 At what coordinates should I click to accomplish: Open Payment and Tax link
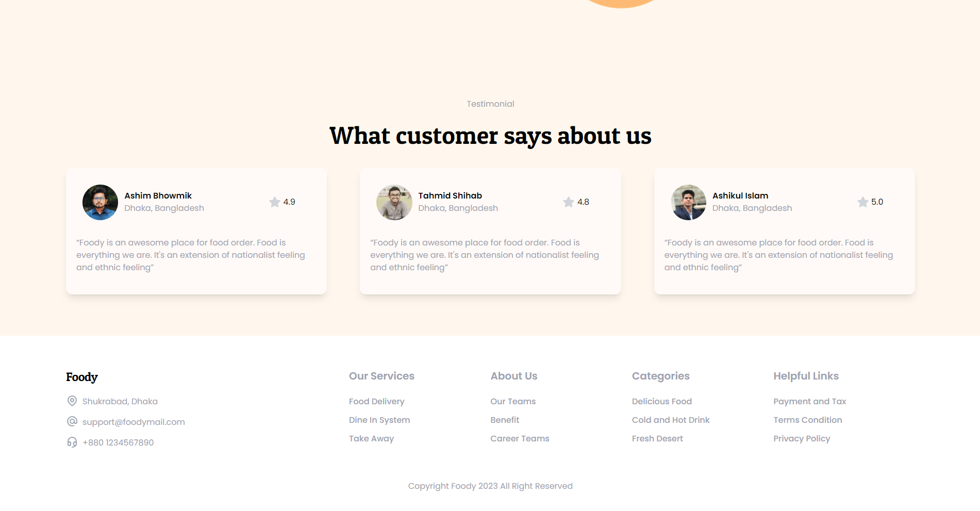pyautogui.click(x=809, y=402)
